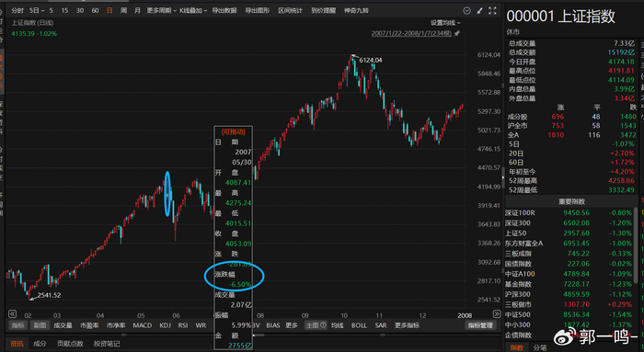Click 国债指数 index row
The width and height of the screenshot is (644, 352).
click(x=569, y=264)
